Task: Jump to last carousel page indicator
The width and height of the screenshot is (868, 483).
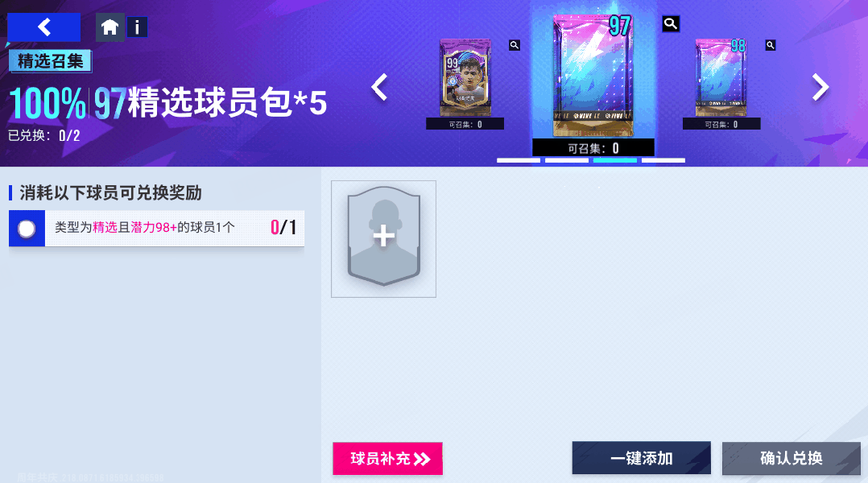Action: point(663,160)
